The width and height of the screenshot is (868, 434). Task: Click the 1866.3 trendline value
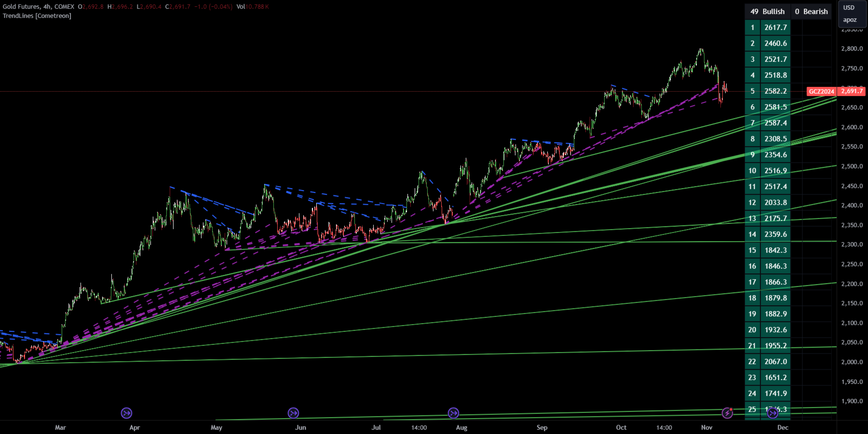(775, 282)
